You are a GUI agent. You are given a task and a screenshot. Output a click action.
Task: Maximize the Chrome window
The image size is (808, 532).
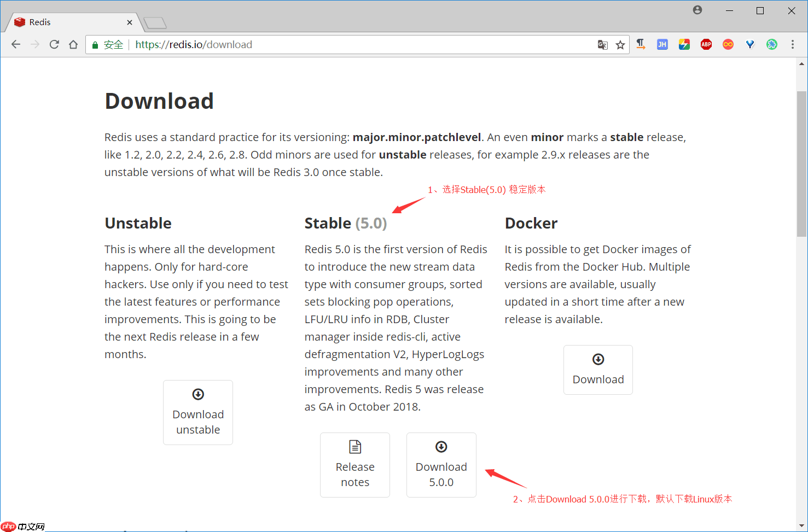(760, 10)
